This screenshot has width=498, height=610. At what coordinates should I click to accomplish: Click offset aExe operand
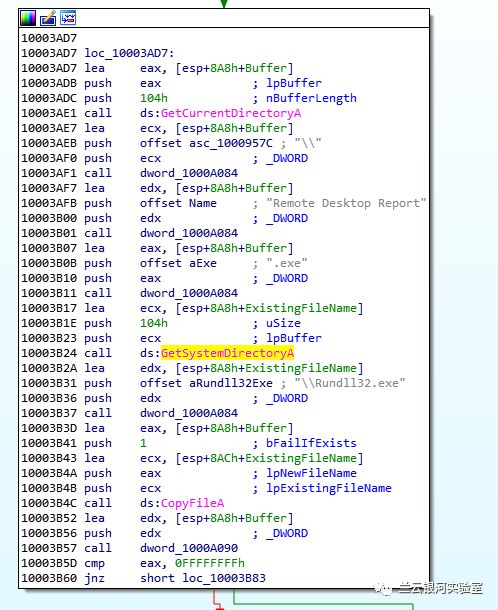point(178,263)
